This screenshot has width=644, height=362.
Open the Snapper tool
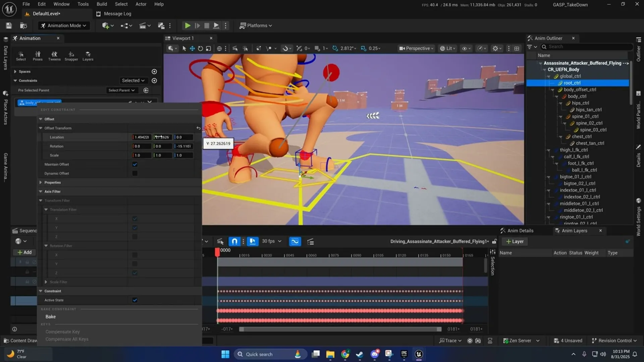tap(71, 56)
